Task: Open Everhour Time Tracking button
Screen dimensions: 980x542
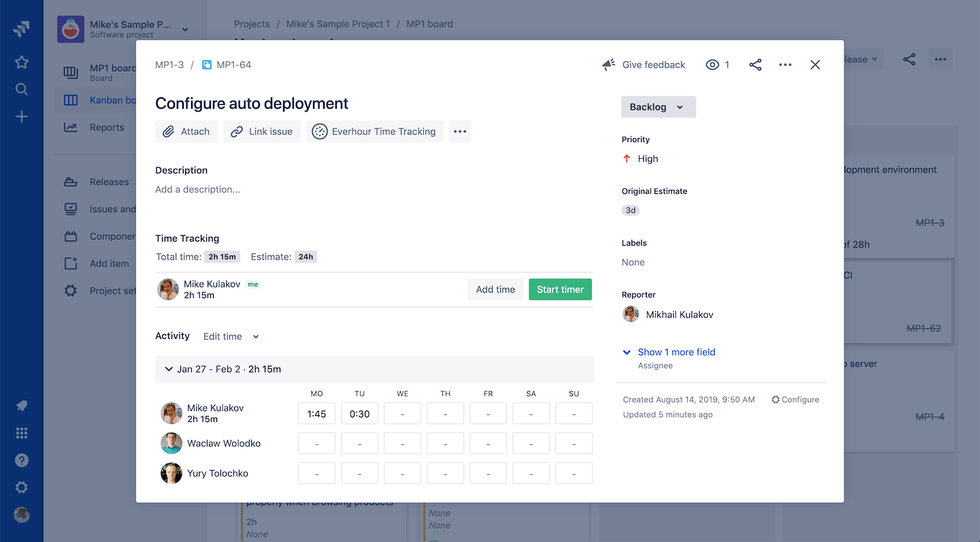Action: click(x=375, y=131)
